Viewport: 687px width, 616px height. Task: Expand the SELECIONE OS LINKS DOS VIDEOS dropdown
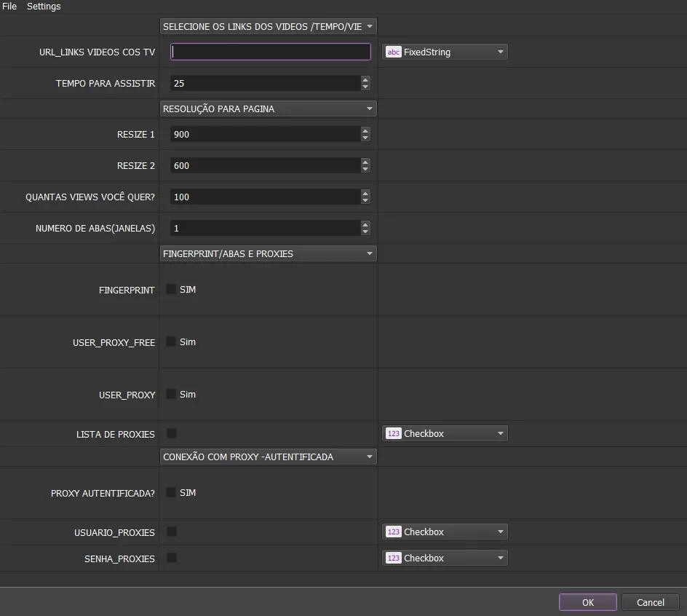point(268,26)
